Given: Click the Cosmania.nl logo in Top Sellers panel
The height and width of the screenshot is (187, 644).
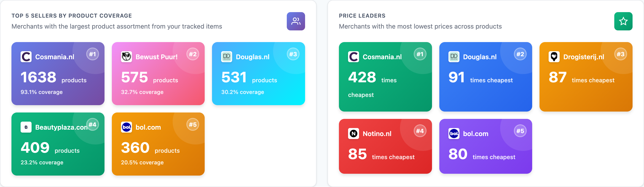Looking at the screenshot, I should [26, 56].
